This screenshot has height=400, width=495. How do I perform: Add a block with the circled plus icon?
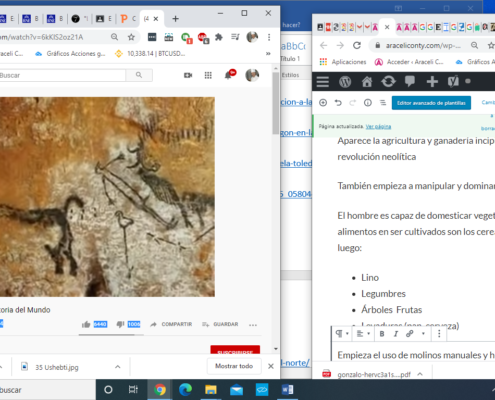point(323,103)
